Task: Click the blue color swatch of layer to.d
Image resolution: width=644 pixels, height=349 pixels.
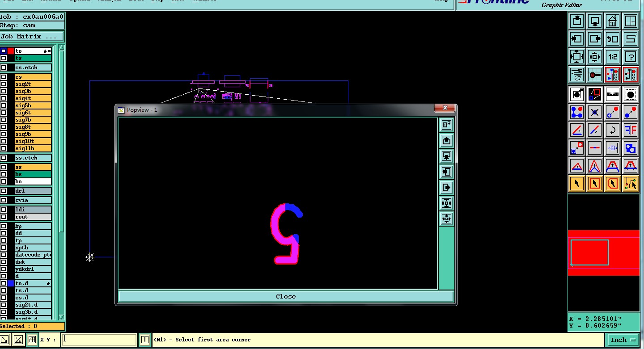Action: tap(11, 283)
